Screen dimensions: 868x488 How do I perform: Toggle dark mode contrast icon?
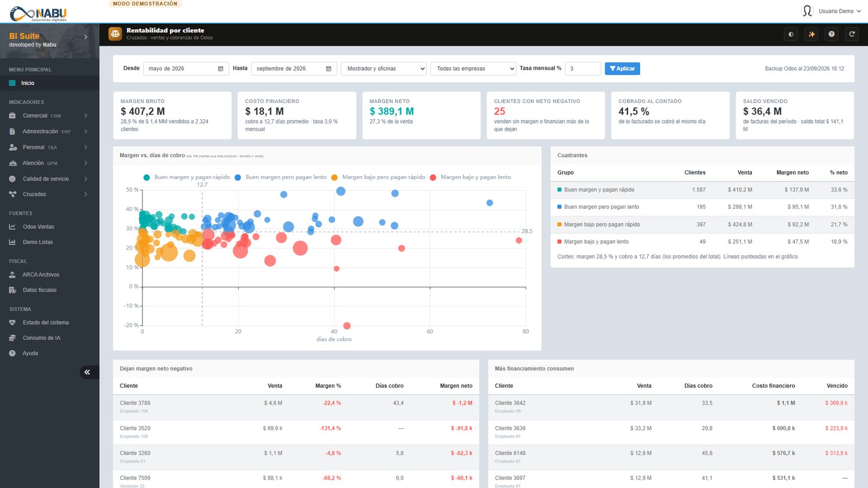pos(791,34)
